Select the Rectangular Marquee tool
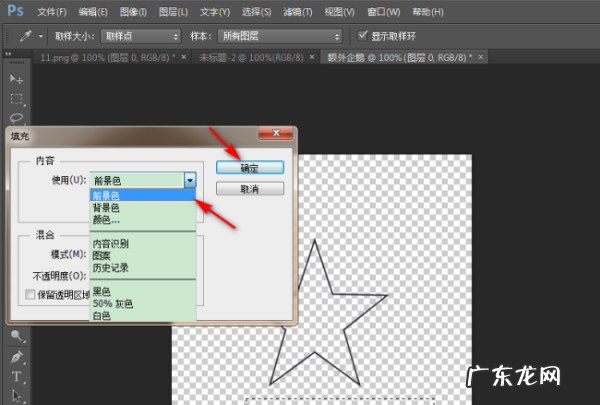Screen dimensions: 600x405 coord(16,98)
